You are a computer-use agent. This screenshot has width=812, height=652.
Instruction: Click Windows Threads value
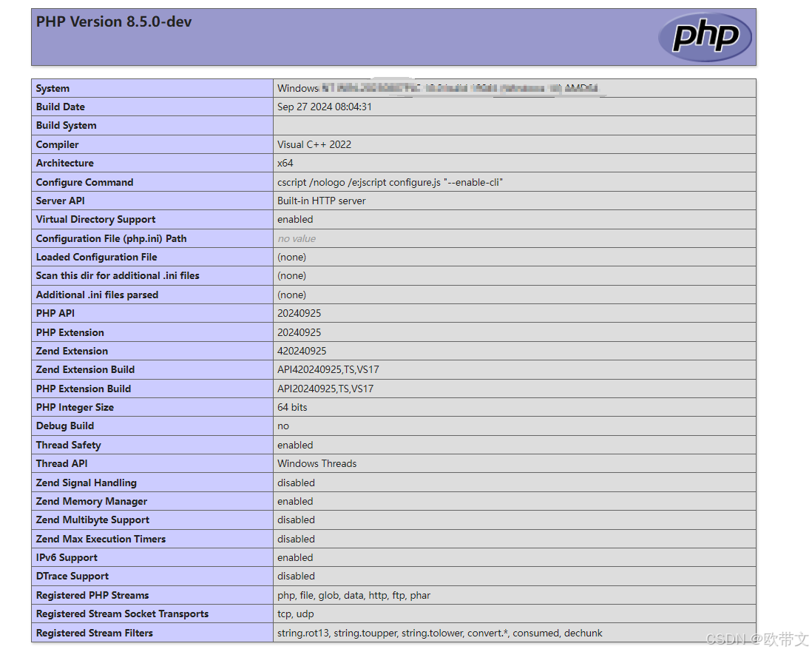(317, 464)
